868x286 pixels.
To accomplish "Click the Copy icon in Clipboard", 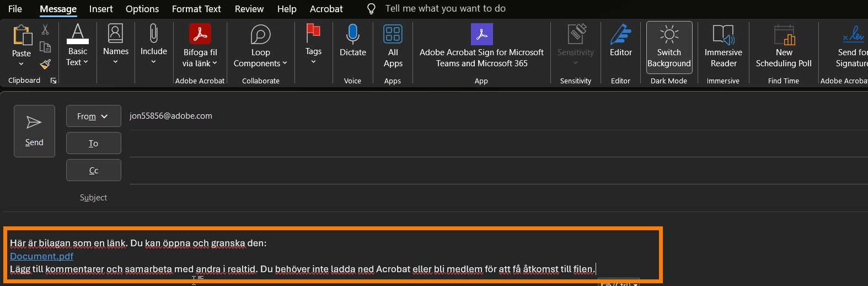I will [45, 47].
